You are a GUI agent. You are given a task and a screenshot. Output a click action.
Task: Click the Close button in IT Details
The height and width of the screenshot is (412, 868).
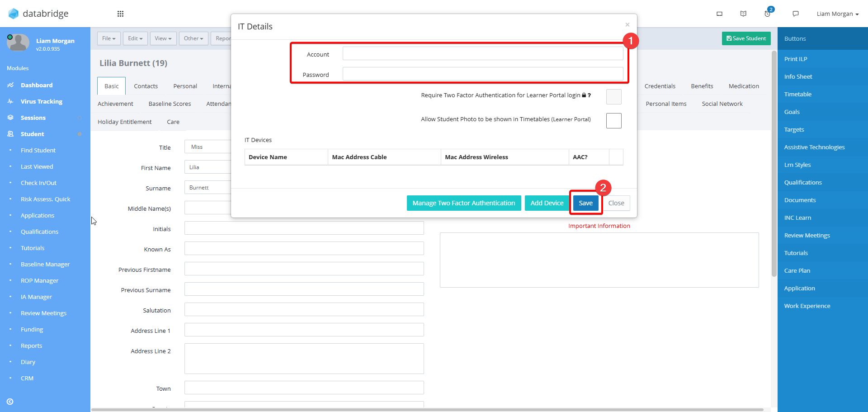point(616,203)
